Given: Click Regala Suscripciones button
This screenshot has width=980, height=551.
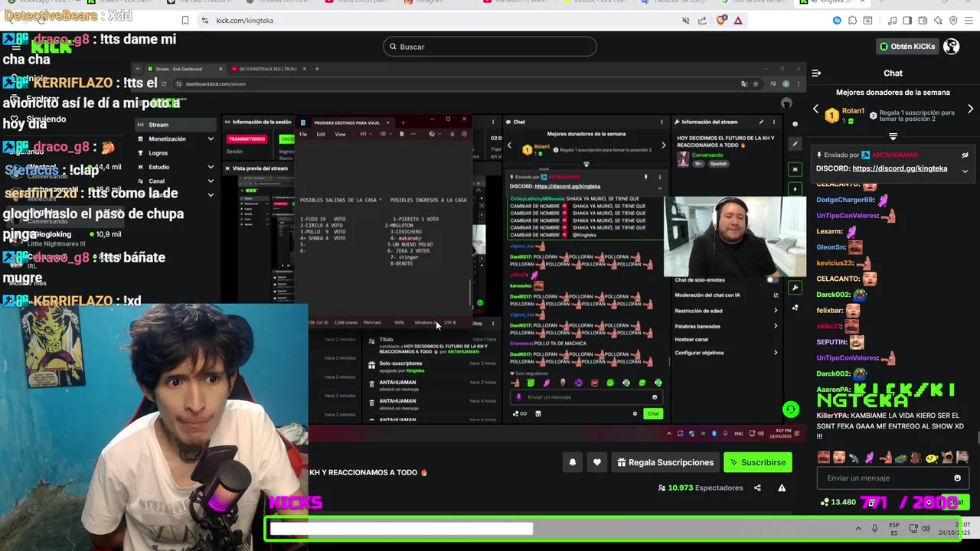Looking at the screenshot, I should pyautogui.click(x=665, y=462).
